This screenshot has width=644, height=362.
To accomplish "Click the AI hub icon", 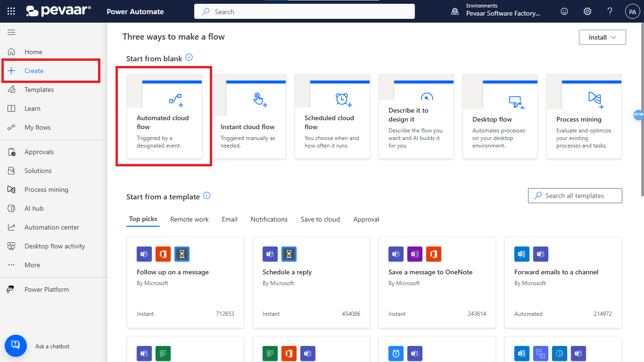I will 12,208.
